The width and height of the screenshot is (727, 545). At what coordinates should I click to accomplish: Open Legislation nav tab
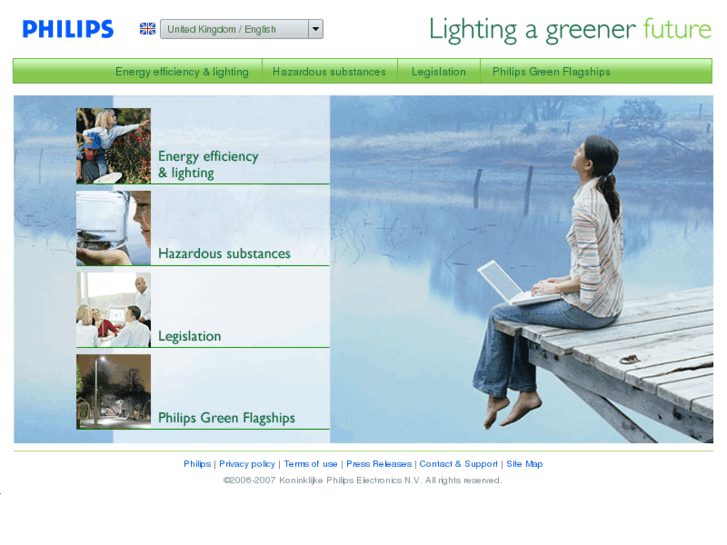pyautogui.click(x=439, y=71)
